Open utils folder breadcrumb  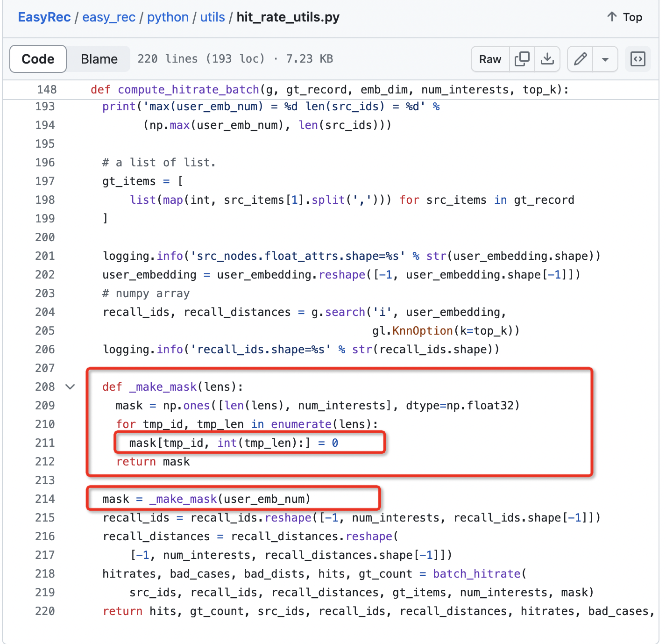click(x=213, y=17)
